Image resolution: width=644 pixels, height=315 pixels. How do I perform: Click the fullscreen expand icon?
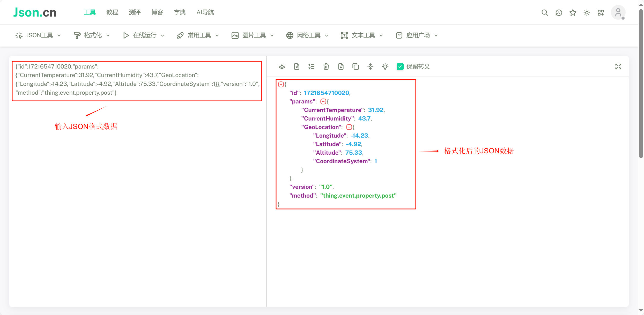point(618,67)
